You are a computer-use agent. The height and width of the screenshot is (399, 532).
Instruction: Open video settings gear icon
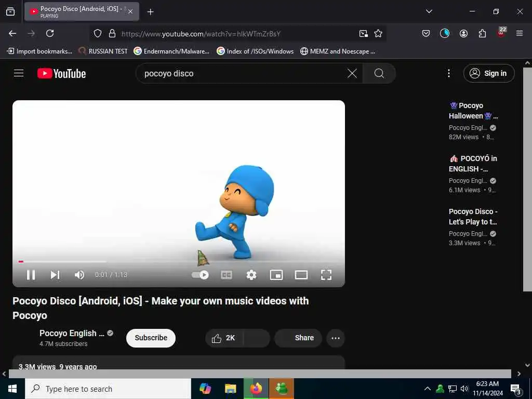pos(251,275)
